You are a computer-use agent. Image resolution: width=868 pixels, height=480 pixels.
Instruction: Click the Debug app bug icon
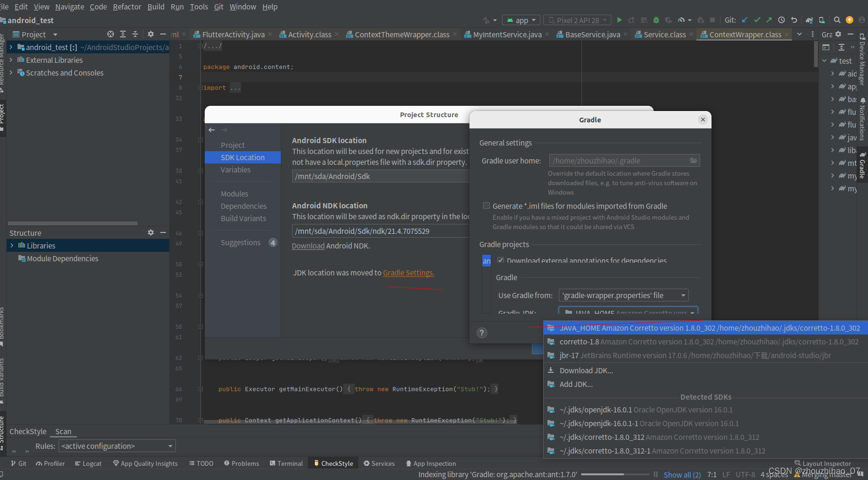656,20
